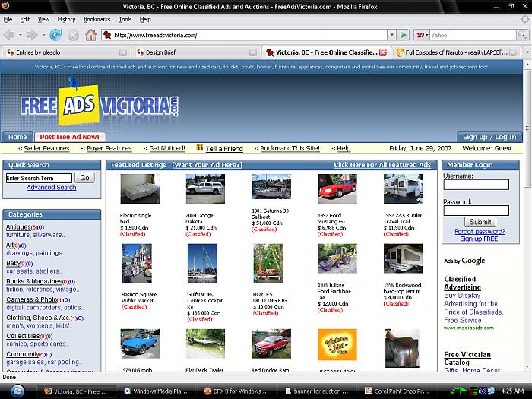Image resolution: width=532 pixels, height=399 pixels.
Task: Click Sign up FREE! link
Action: tap(480, 239)
